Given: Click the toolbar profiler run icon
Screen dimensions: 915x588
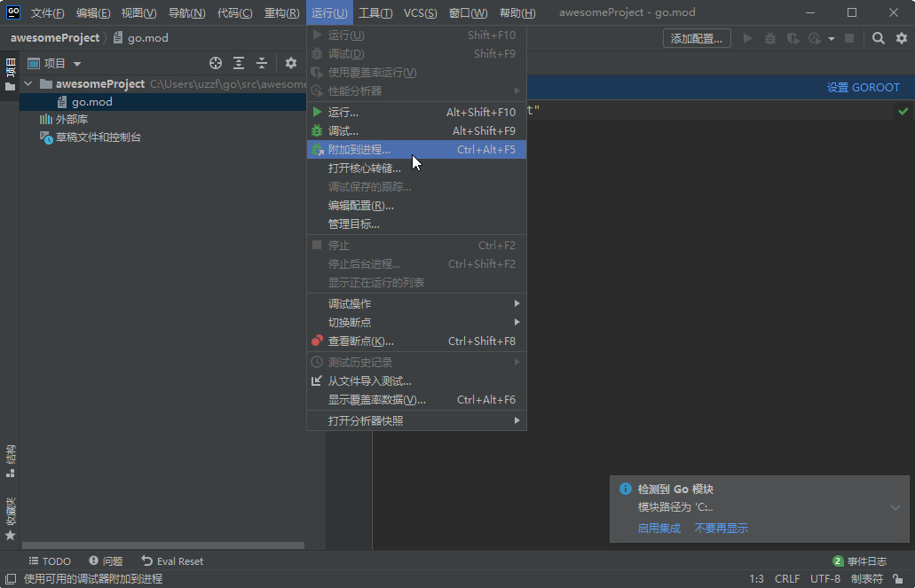Looking at the screenshot, I should coord(815,38).
